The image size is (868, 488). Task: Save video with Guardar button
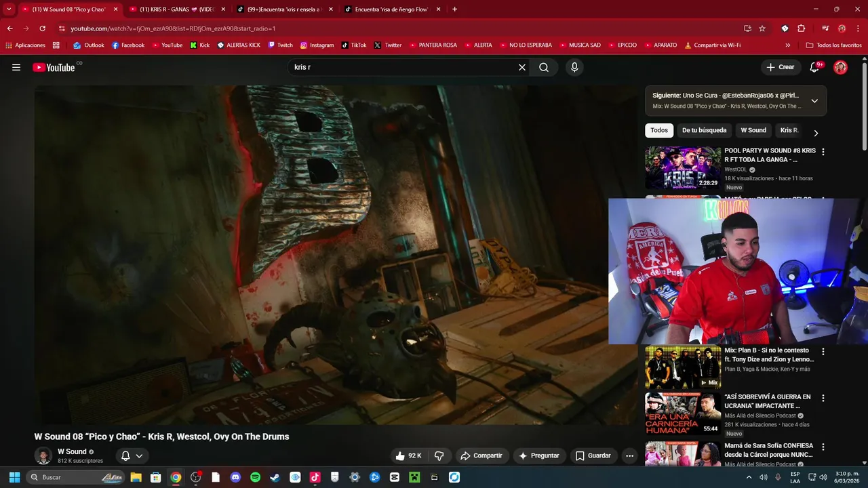pyautogui.click(x=593, y=455)
